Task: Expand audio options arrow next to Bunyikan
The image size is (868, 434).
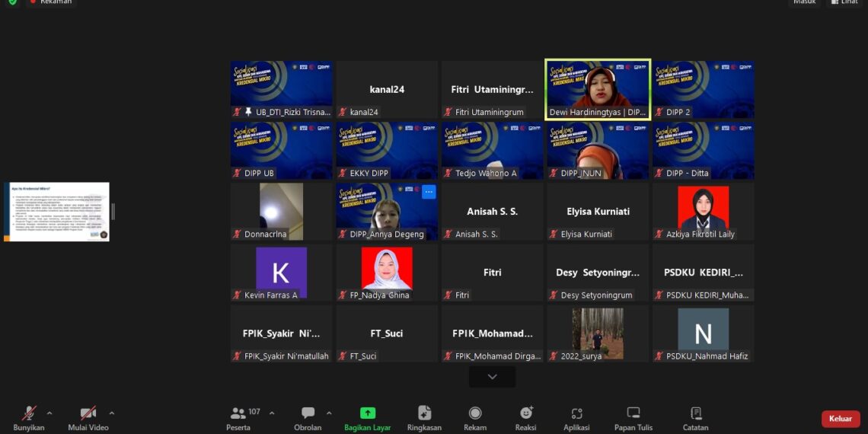Action: coord(49,413)
